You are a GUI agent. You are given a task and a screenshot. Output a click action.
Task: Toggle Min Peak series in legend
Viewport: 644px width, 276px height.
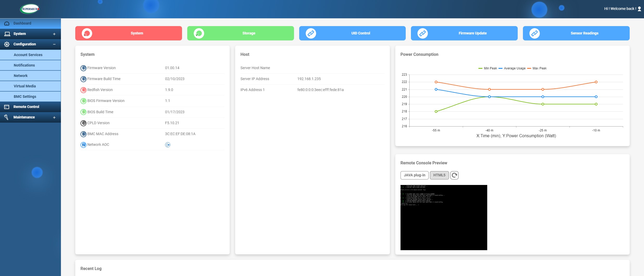(487, 68)
